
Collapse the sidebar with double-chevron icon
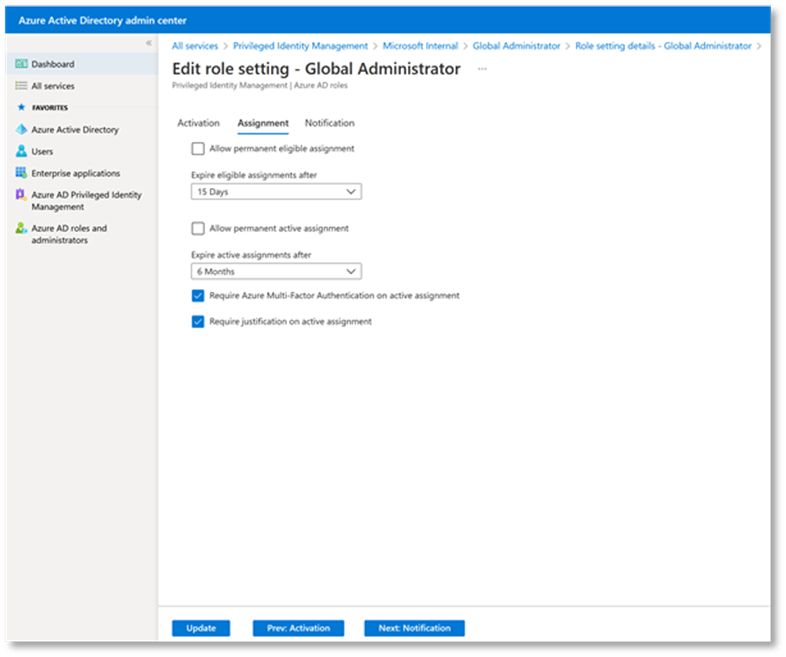coord(149,43)
